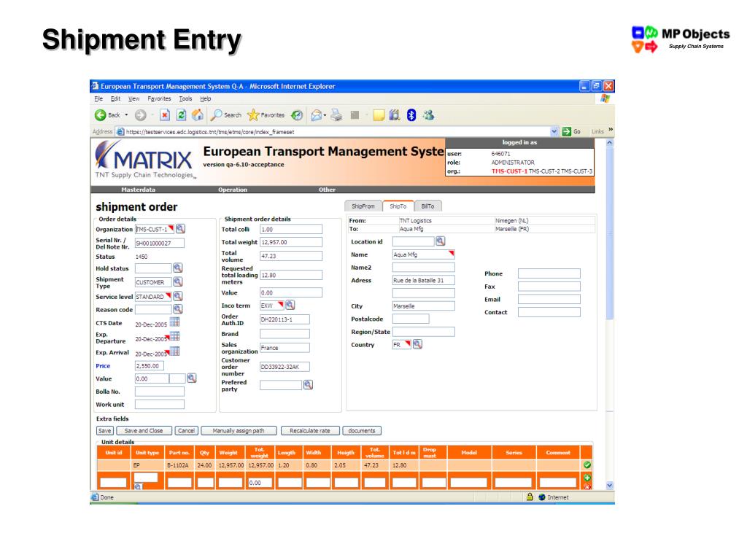Click the TMS-CUST-2 org link
This screenshot has height=560, width=747.
pos(544,171)
